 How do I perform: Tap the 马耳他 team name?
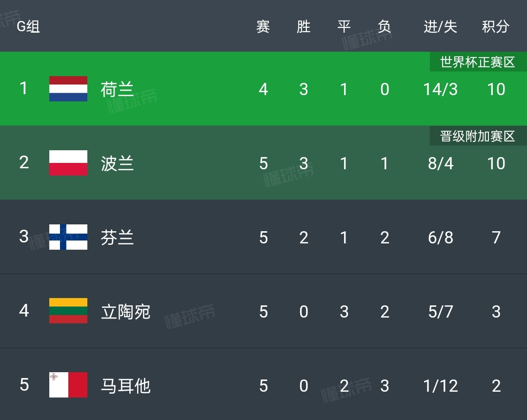125,386
